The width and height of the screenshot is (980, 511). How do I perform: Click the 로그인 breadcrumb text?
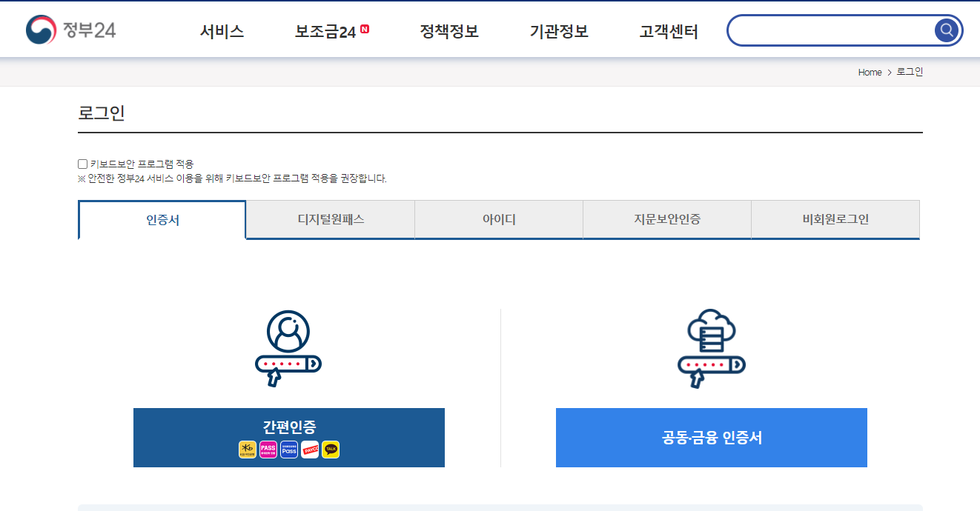click(910, 72)
